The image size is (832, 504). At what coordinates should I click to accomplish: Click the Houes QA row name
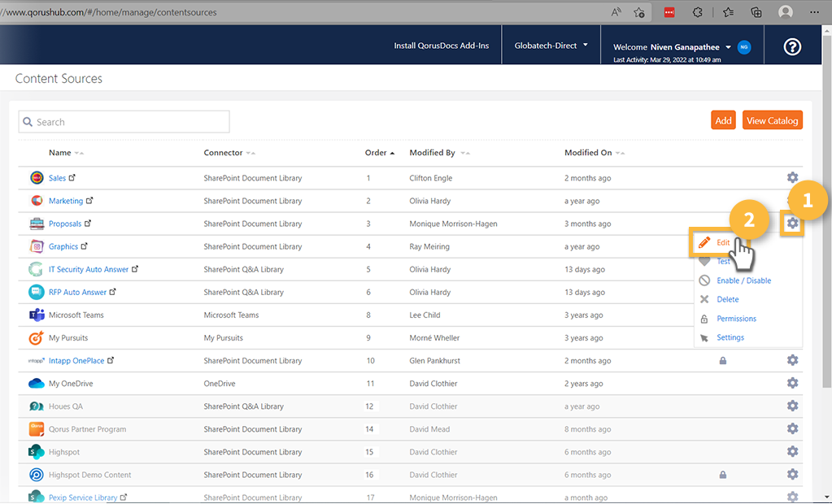point(66,406)
